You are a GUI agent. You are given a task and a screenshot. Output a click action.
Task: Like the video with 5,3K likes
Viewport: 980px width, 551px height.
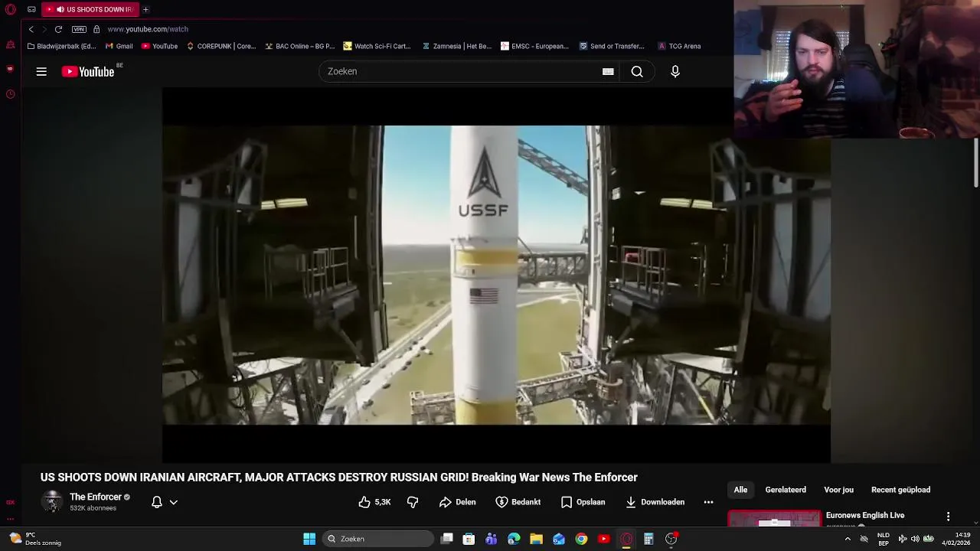[x=374, y=502]
